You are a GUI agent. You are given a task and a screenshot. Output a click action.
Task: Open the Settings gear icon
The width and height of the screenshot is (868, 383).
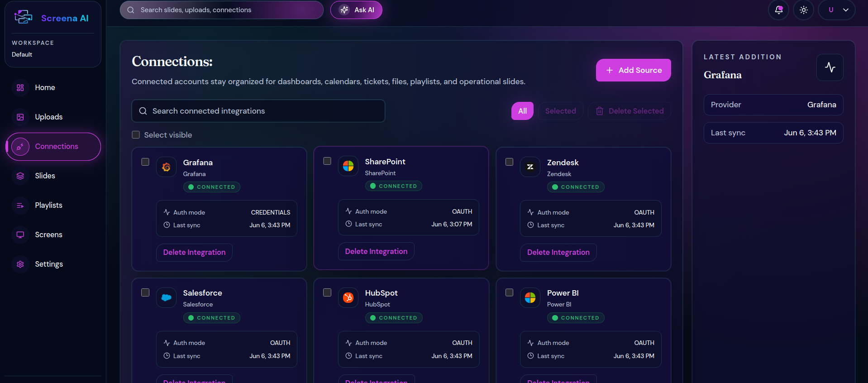click(x=20, y=264)
